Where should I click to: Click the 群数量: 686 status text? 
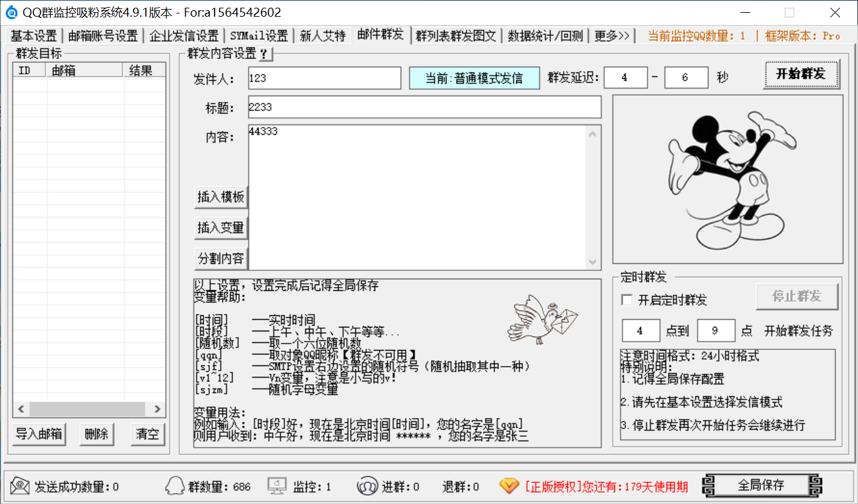220,487
